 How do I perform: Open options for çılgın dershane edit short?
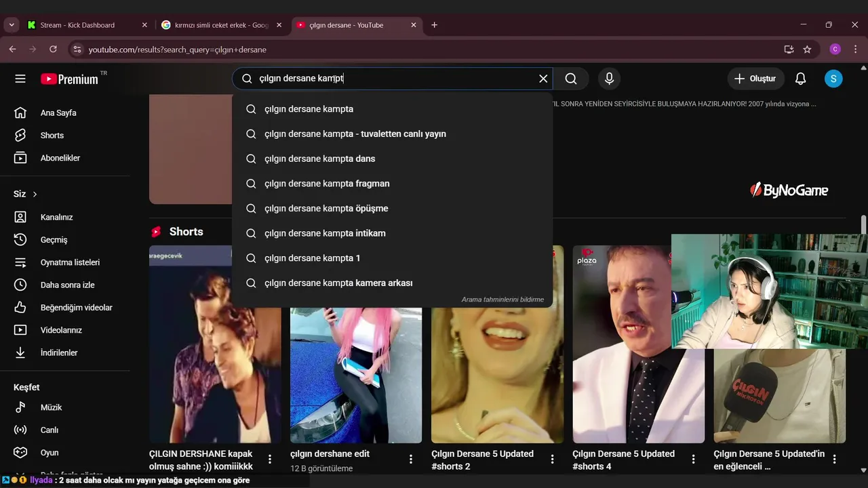[411, 459]
